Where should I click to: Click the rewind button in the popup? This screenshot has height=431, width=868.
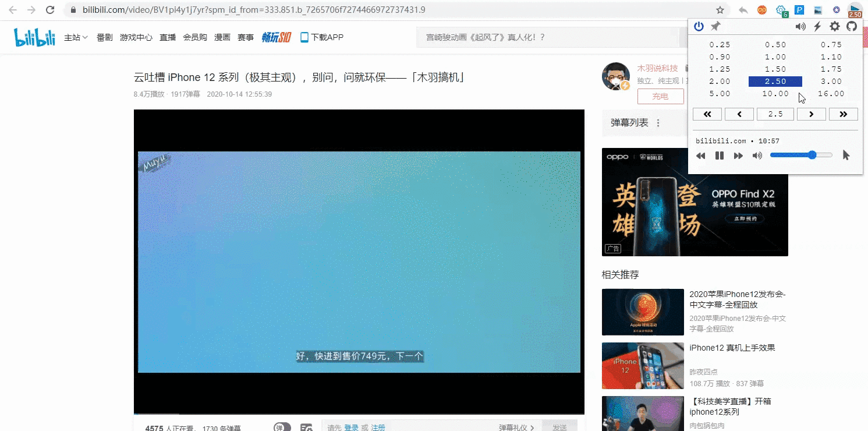701,156
